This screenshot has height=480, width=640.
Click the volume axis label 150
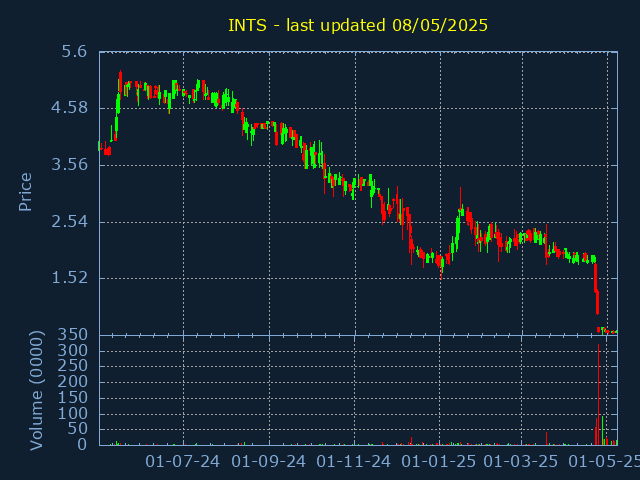click(72, 398)
